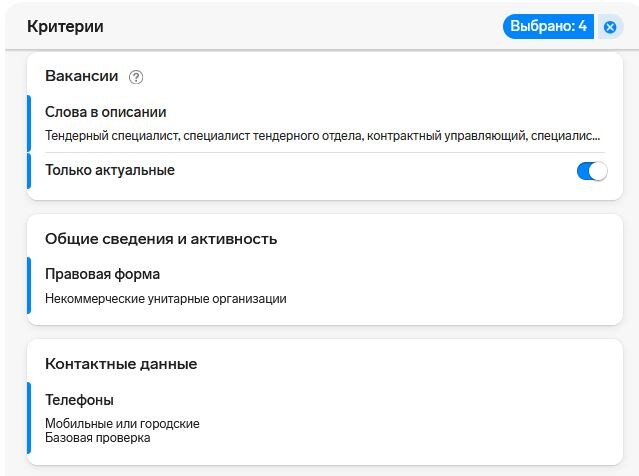Open the Слова в описании criterion
Viewport: 639px width, 476px height.
pos(106,113)
